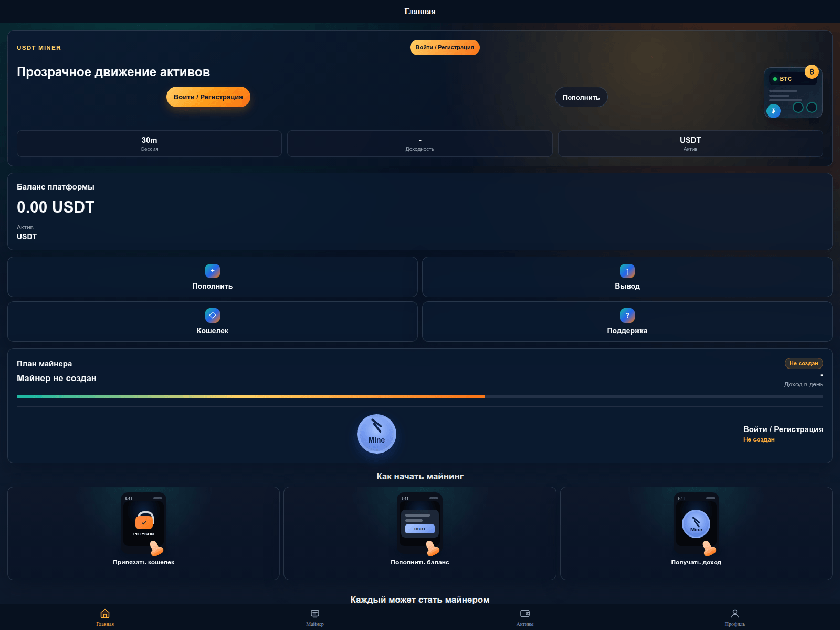
Task: Click the blue plus icon above Пополнить
Action: (213, 271)
